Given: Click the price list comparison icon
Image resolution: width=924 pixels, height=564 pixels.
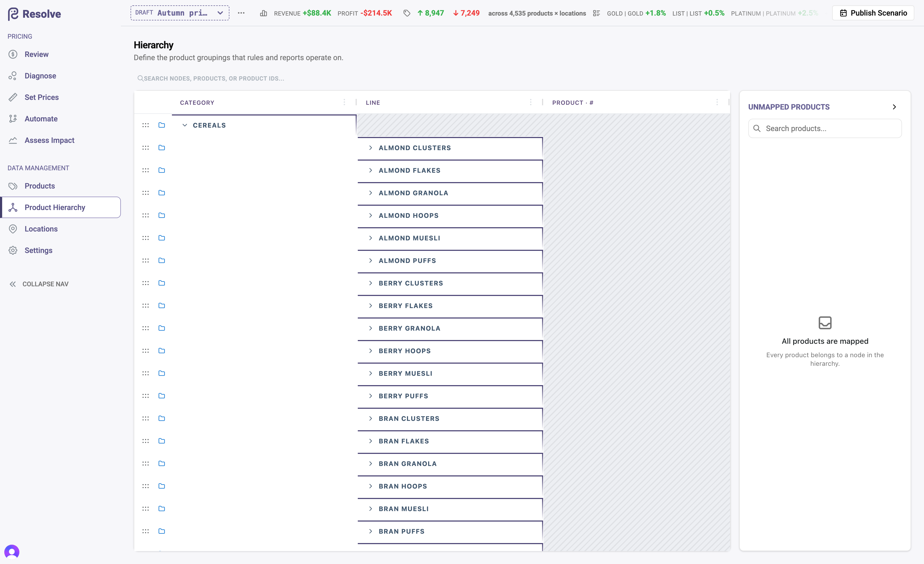Looking at the screenshot, I should [596, 13].
